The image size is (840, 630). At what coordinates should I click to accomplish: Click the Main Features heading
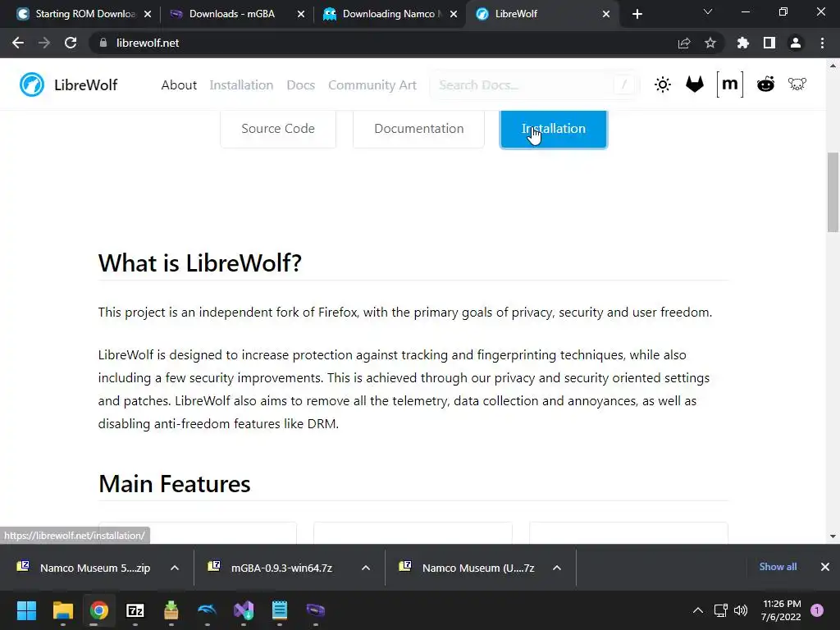(x=174, y=484)
